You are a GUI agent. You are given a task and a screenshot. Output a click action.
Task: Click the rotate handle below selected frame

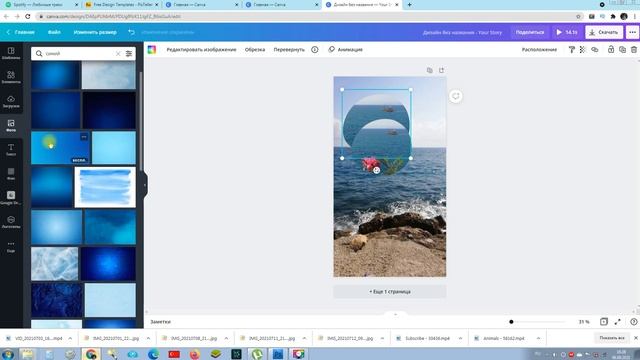(x=376, y=170)
